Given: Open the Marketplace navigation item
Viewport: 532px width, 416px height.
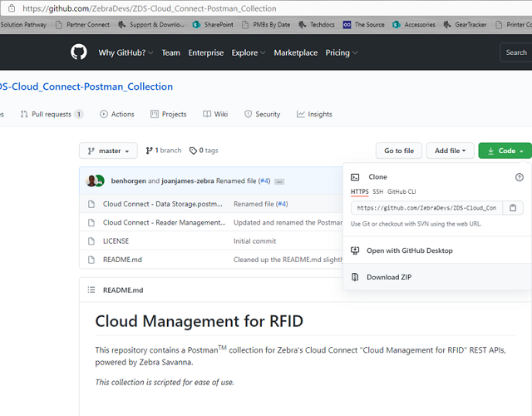Looking at the screenshot, I should pyautogui.click(x=295, y=52).
